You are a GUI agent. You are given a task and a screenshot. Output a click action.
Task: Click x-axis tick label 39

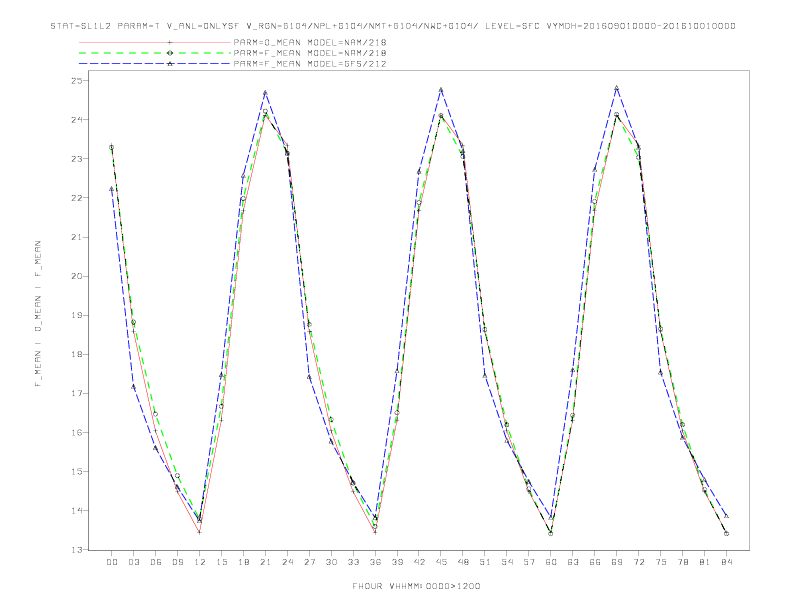click(397, 562)
